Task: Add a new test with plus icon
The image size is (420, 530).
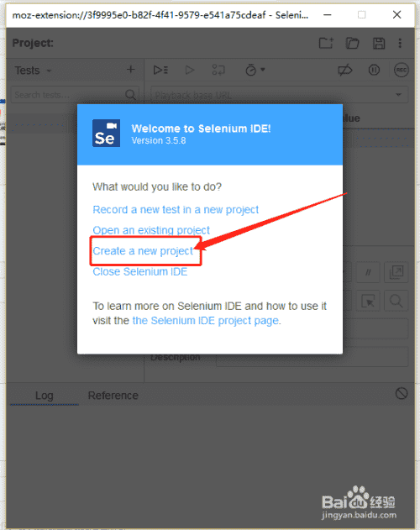Action: click(131, 70)
